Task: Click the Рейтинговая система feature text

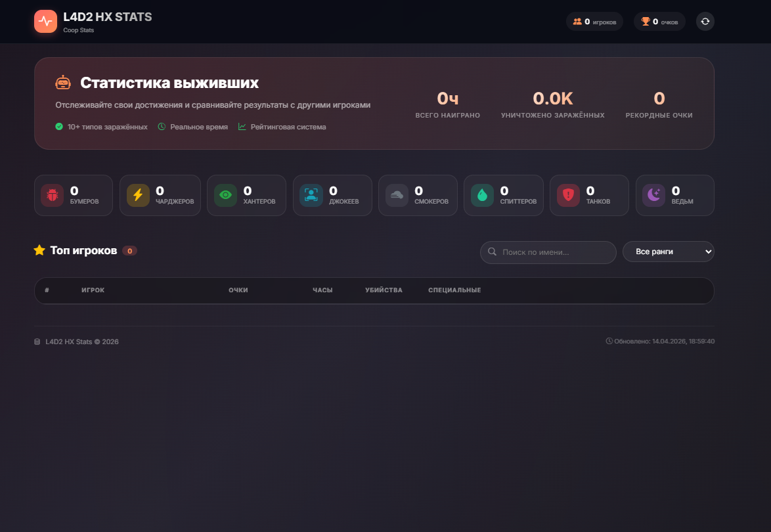Action: (x=288, y=127)
